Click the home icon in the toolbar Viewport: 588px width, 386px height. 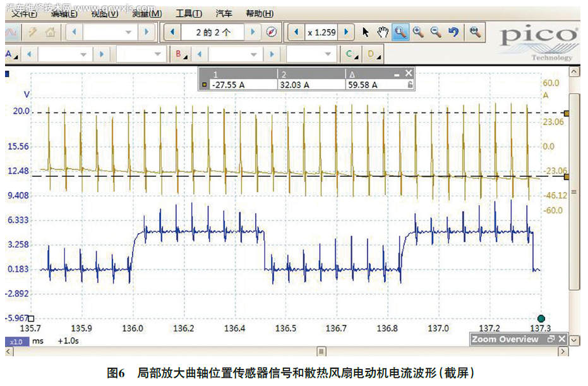point(51,32)
